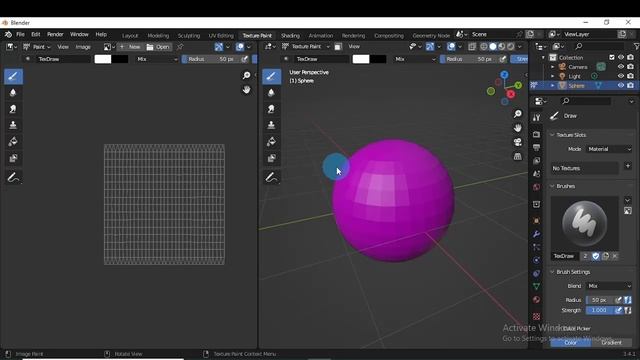Hide the Sphere in the outliner viewport
The image size is (640, 360).
(x=621, y=85)
